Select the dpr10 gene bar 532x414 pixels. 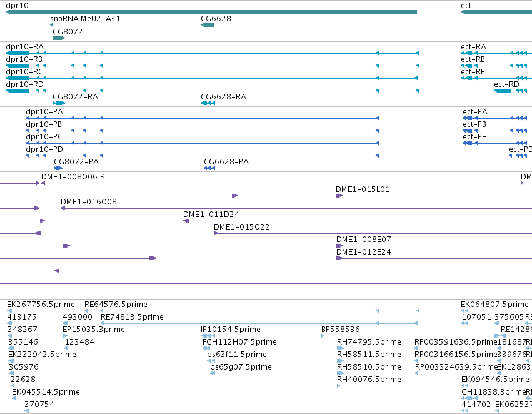point(211,12)
